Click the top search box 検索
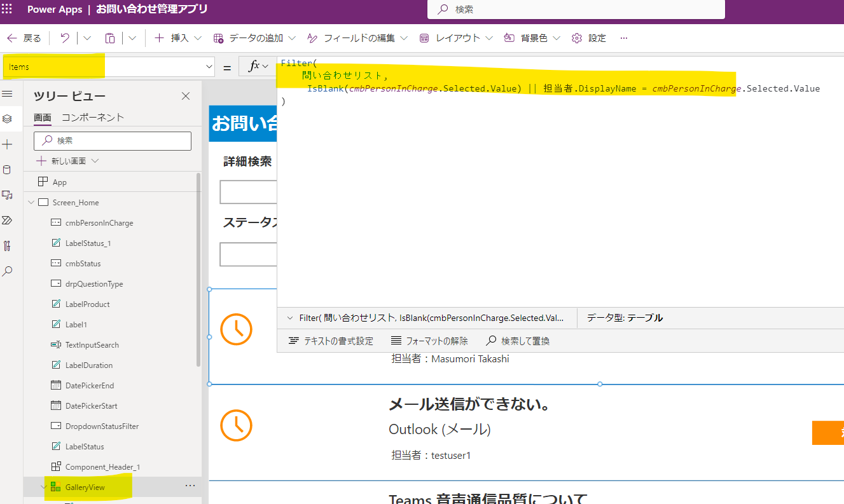 tap(576, 10)
